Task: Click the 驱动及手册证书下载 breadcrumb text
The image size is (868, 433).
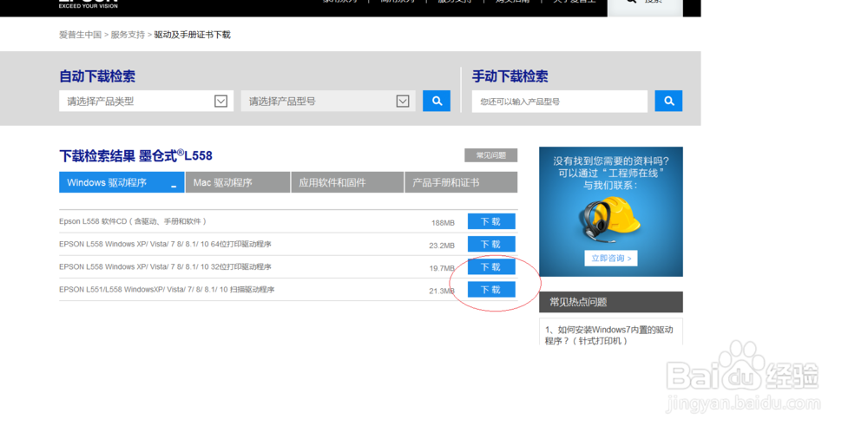Action: pyautogui.click(x=192, y=35)
